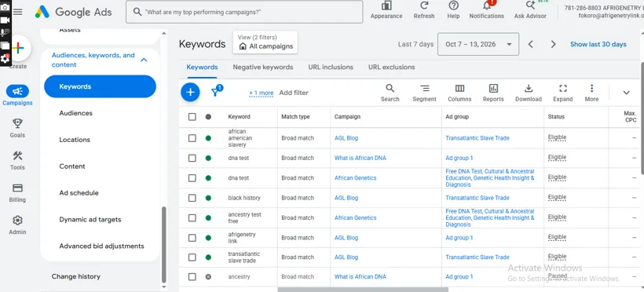Open the Help menu
This screenshot has width=644, height=292.
[453, 11]
